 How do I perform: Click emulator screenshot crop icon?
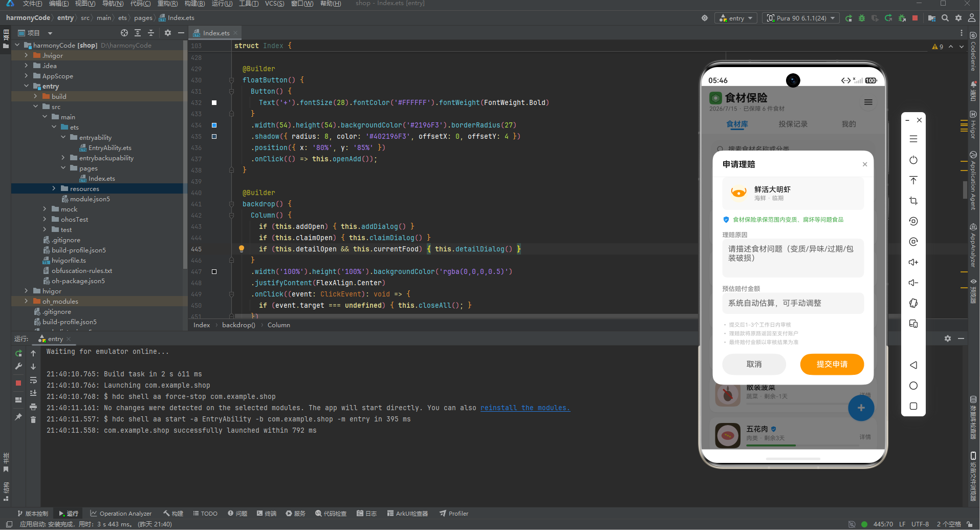point(913,201)
